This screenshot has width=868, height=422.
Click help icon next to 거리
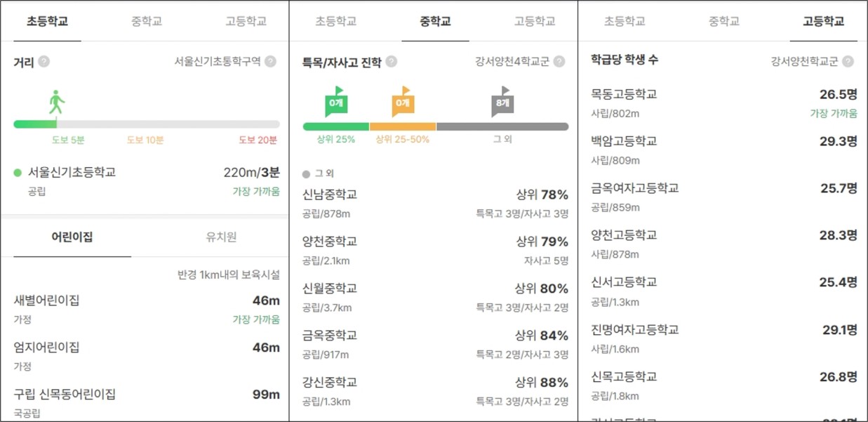[44, 62]
